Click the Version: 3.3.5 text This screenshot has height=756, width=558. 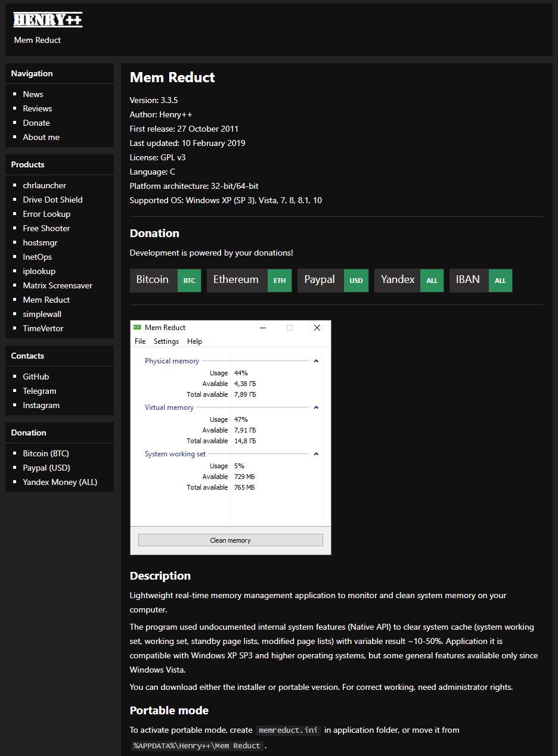[x=154, y=100]
